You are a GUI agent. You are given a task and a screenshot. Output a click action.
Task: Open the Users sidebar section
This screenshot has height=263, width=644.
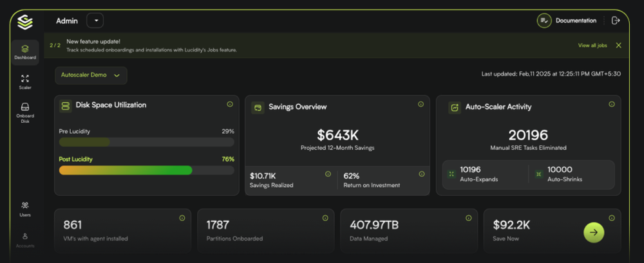coord(25,208)
